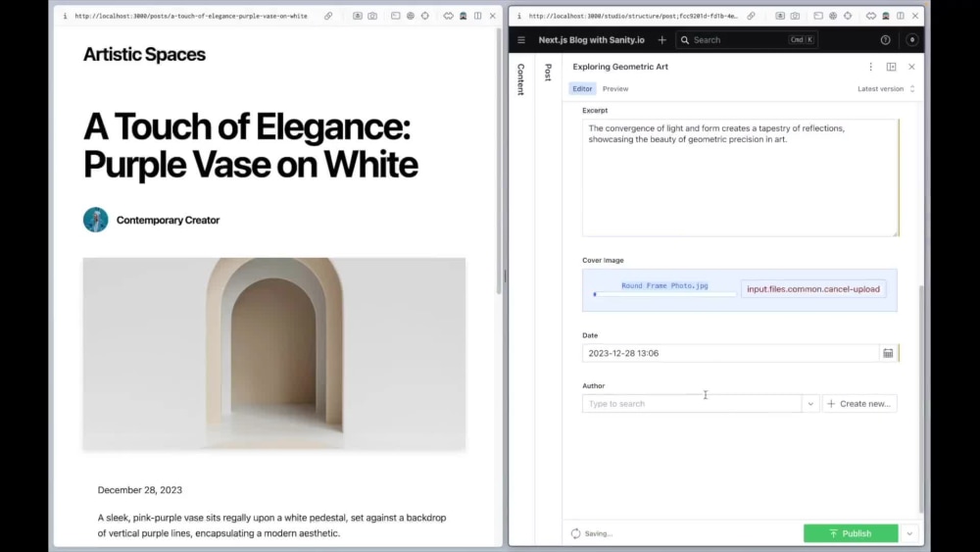The height and width of the screenshot is (552, 980).
Task: Click the Create new... author button
Action: [x=859, y=404]
